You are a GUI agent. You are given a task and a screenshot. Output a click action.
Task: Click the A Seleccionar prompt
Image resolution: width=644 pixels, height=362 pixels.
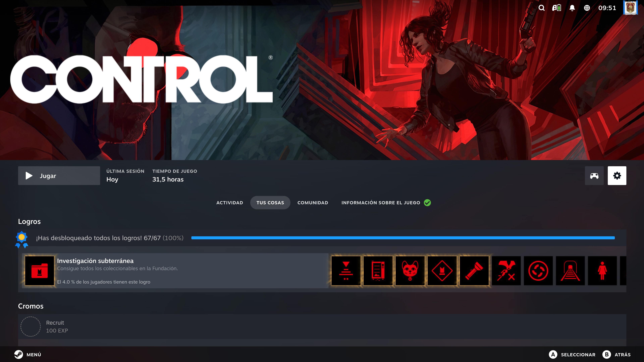[x=572, y=354]
